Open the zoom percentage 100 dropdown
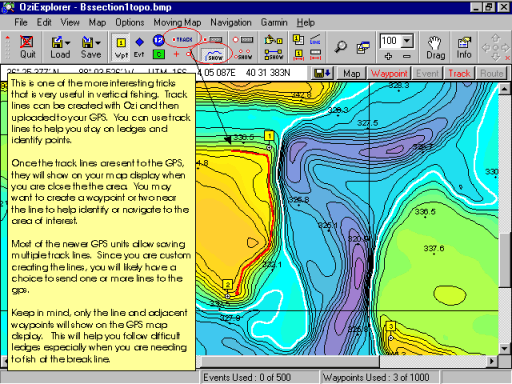This screenshot has width=512, height=384. pyautogui.click(x=407, y=41)
